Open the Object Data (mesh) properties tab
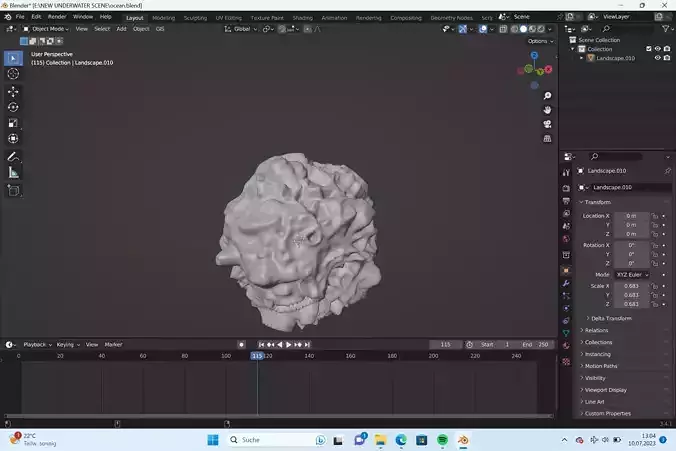Screen dimensions: 676x451 566,333
